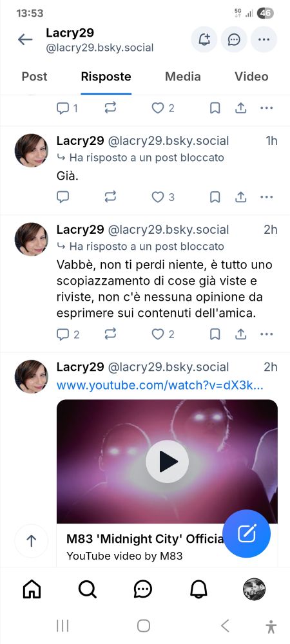Switch to the Post tab

pos(35,77)
